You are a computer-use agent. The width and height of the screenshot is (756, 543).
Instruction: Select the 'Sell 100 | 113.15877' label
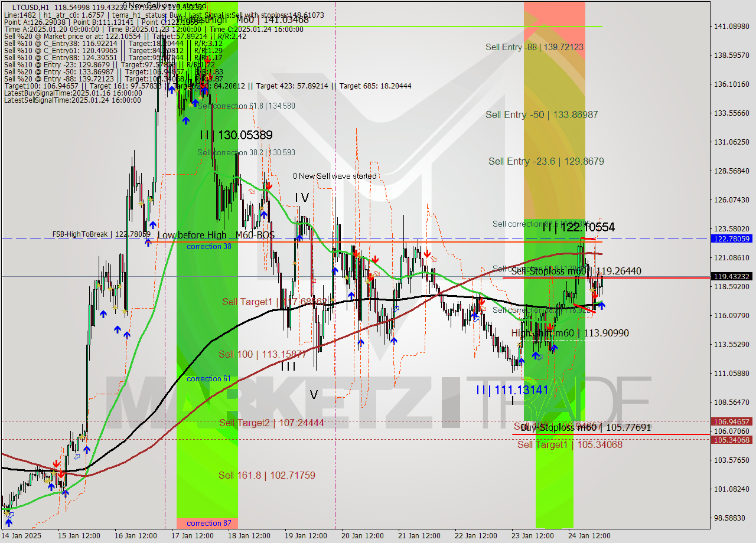coord(263,354)
